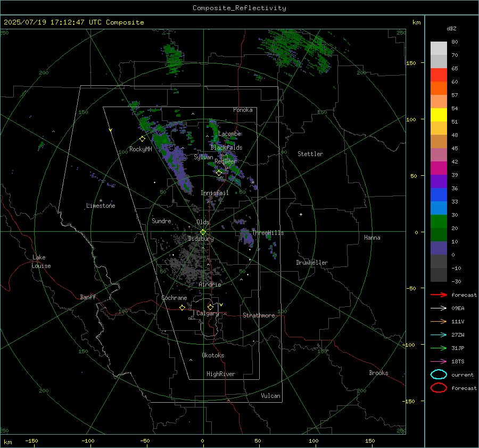Click the HighRiver label

pos(221,374)
